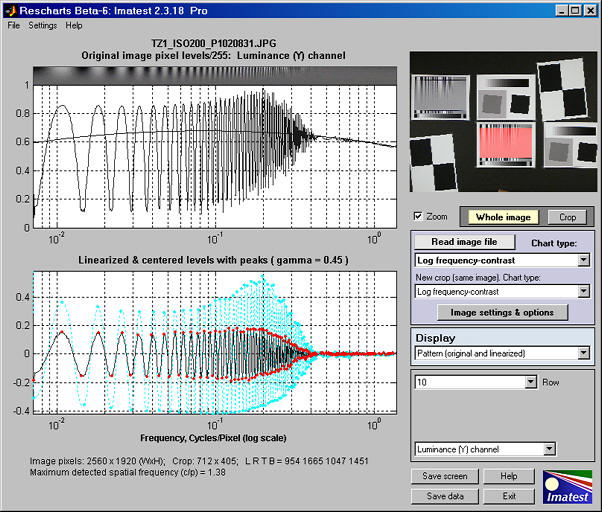Click the gradient pattern strip above upper plot
Screen dimensions: 602x512
pyautogui.click(x=215, y=76)
